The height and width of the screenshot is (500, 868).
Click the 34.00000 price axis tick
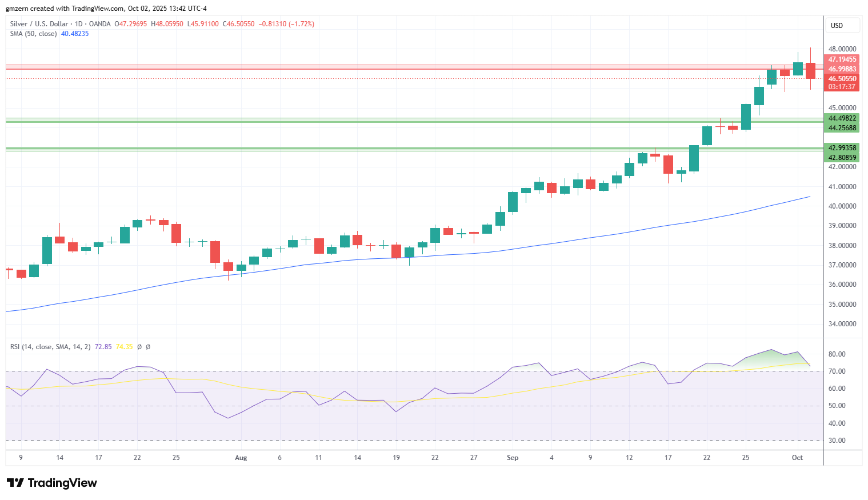pyautogui.click(x=842, y=324)
